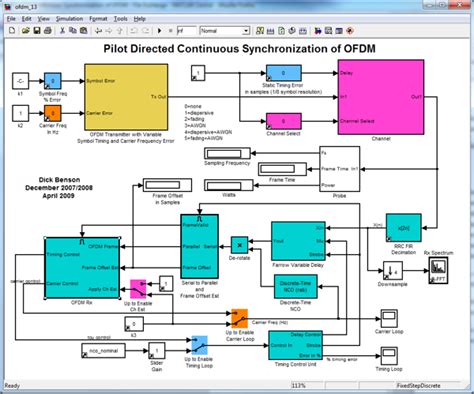Click the Frame Time display block

[x=282, y=169]
